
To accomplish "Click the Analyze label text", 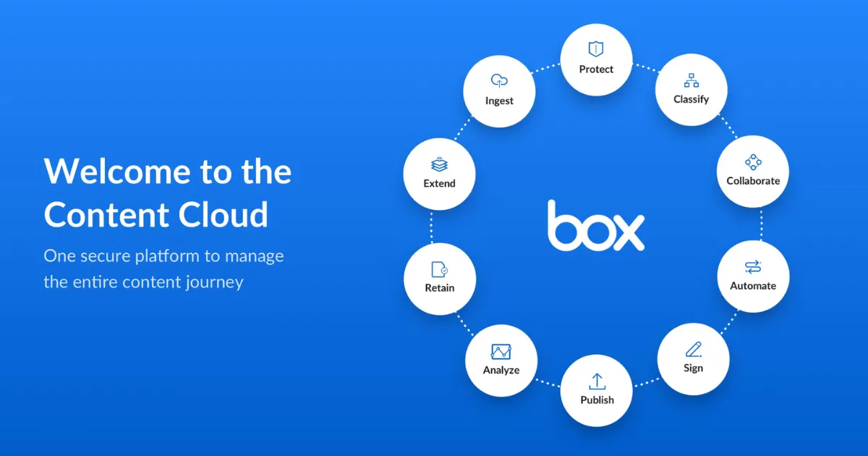I will pos(501,371).
